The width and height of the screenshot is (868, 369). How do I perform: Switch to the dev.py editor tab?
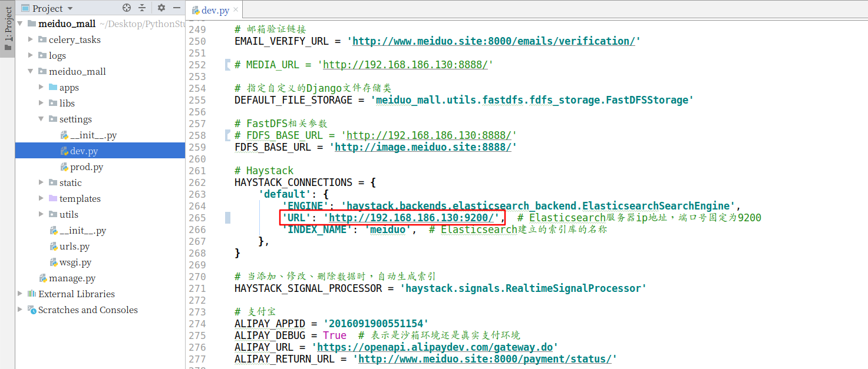214,9
